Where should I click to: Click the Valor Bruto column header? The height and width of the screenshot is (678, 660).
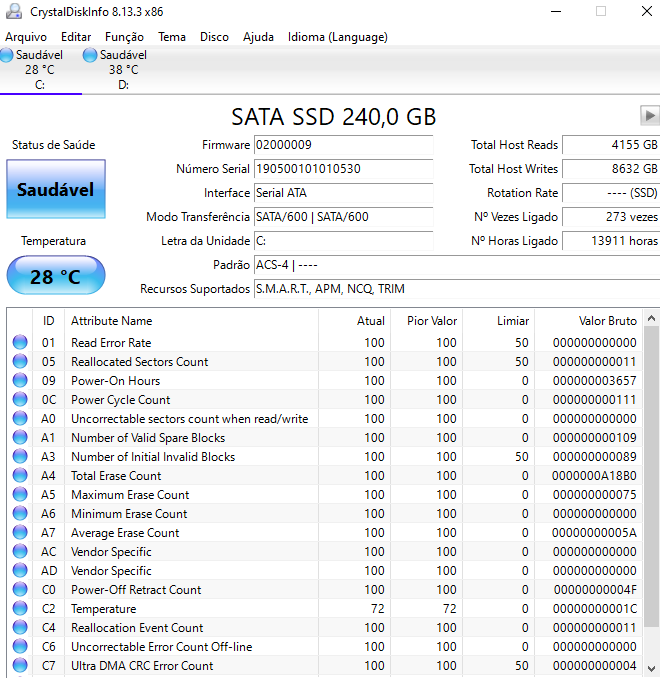click(589, 321)
